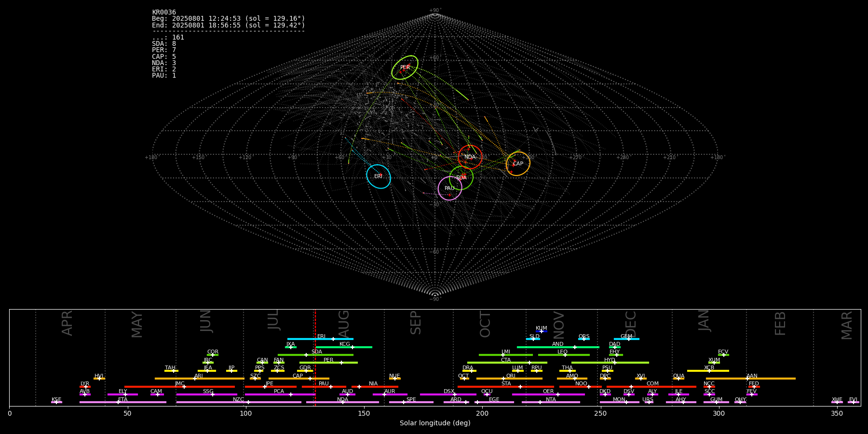The image size is (868, 434).
Task: Select the ARI shower bar in the timeline
Action: (200, 379)
